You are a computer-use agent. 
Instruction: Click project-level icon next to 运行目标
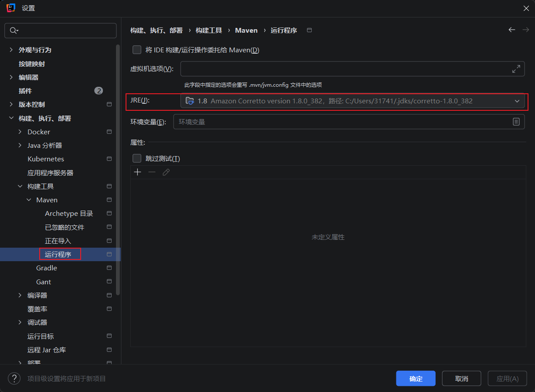[109, 336]
